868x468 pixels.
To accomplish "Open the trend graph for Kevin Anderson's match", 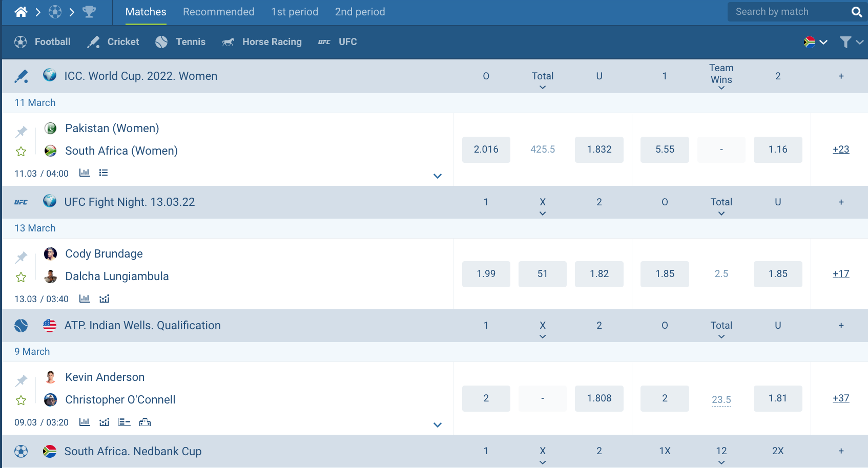I will coord(104,422).
